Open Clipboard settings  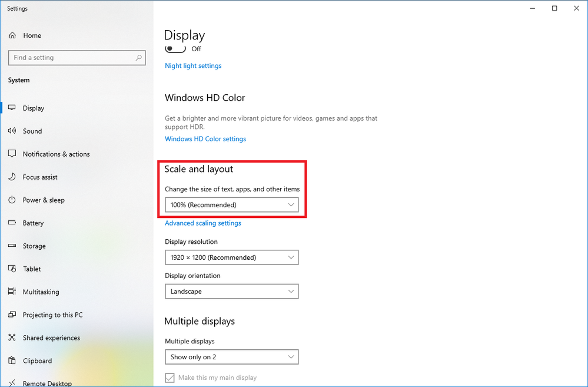point(77,360)
